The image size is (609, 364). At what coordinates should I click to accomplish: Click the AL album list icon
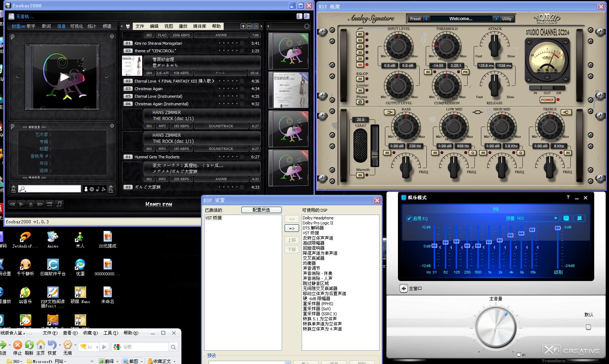(x=13, y=189)
